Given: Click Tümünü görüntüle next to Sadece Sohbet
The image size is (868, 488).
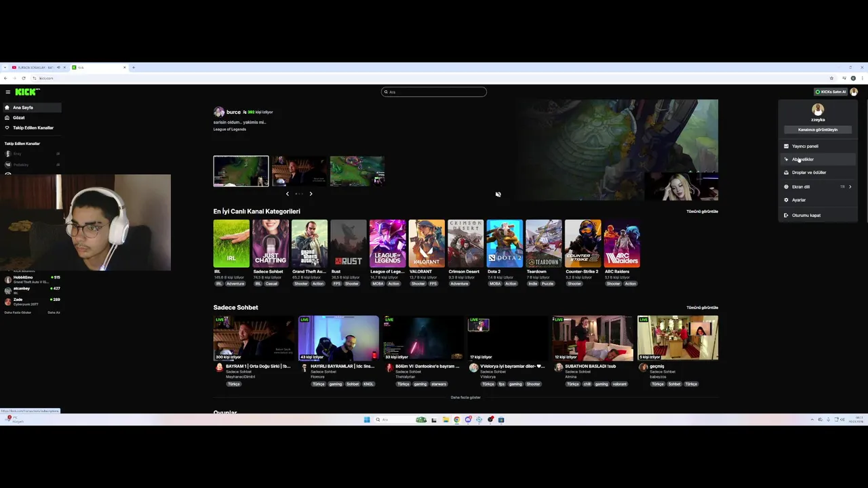Looking at the screenshot, I should point(702,308).
